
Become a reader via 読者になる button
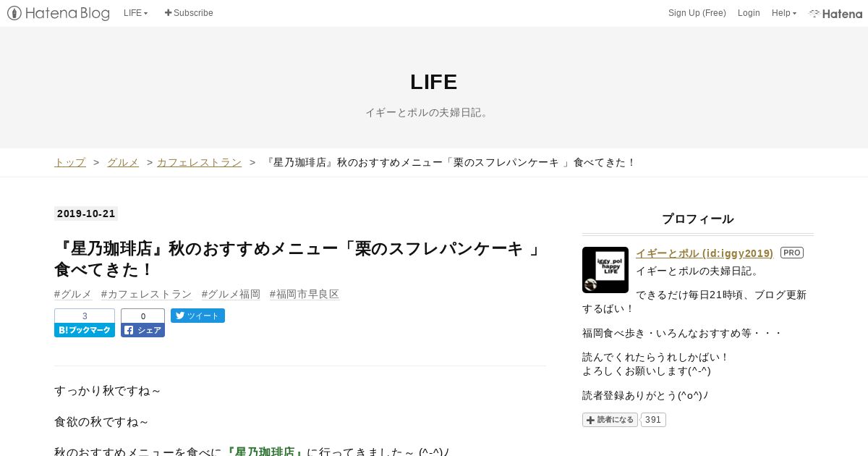(610, 420)
